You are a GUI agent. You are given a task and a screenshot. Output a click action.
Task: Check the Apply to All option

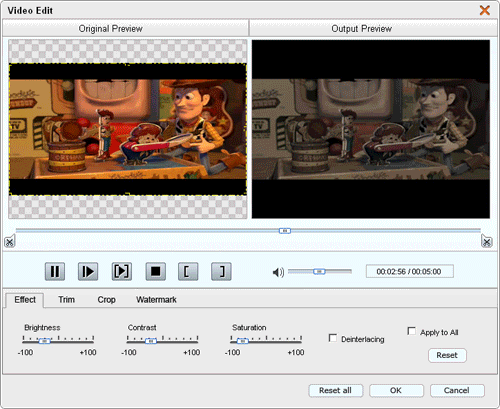(x=412, y=331)
